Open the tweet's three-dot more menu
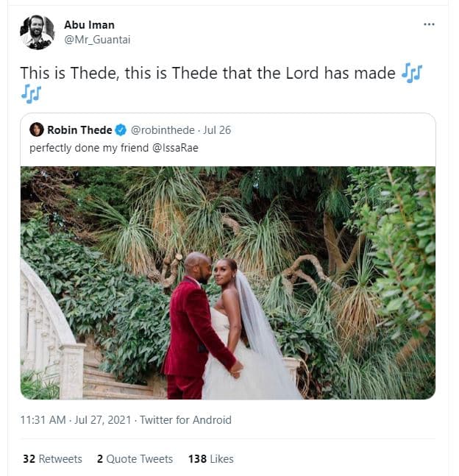The height and width of the screenshot is (476, 459). [430, 24]
